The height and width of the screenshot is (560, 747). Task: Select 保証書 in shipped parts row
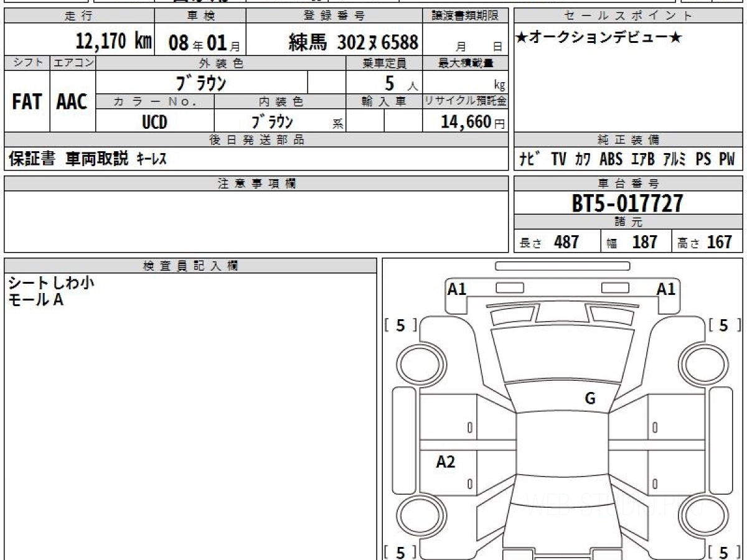[x=32, y=159]
